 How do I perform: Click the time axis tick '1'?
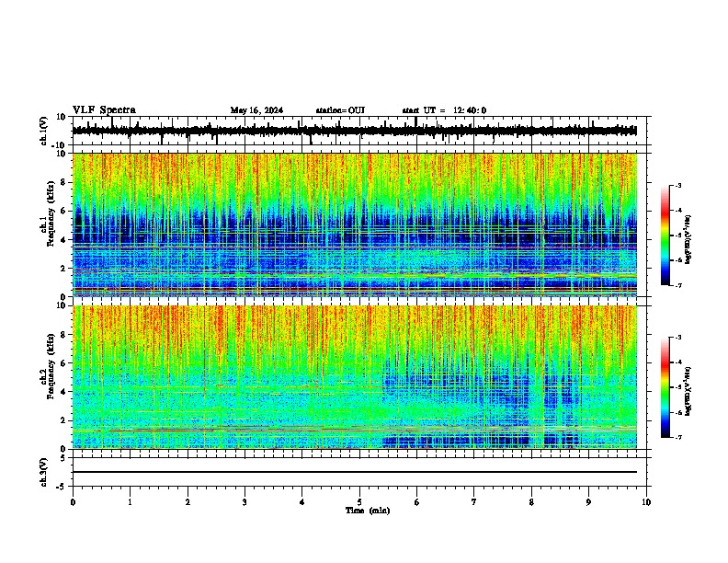click(130, 502)
